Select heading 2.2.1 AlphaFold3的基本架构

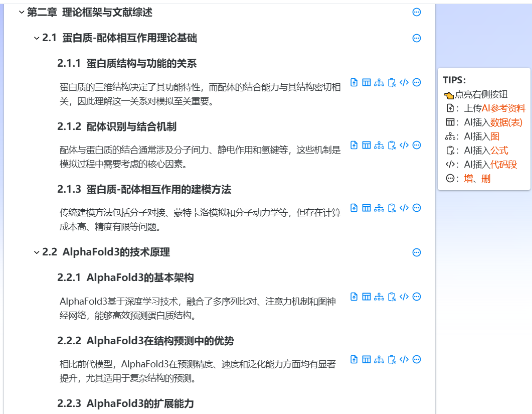pyautogui.click(x=125, y=278)
